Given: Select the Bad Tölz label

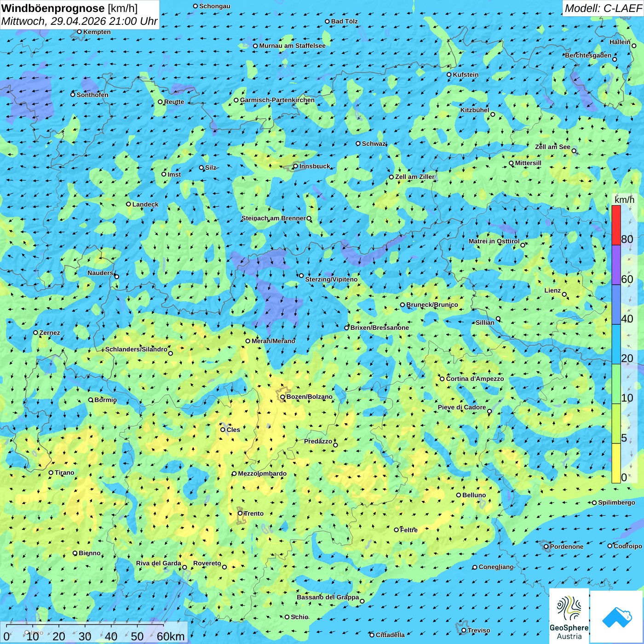Looking at the screenshot, I should [344, 21].
